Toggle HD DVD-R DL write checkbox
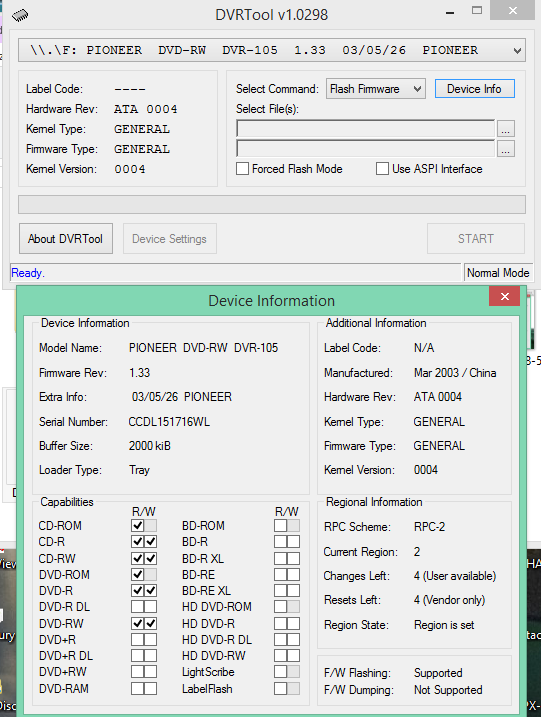This screenshot has width=541, height=717. (x=294, y=639)
